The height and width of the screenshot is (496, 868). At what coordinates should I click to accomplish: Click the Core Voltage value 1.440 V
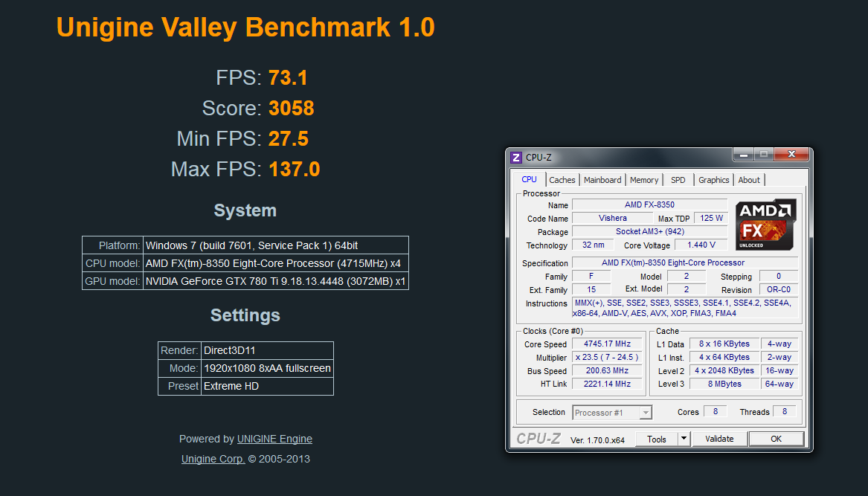[x=701, y=245]
